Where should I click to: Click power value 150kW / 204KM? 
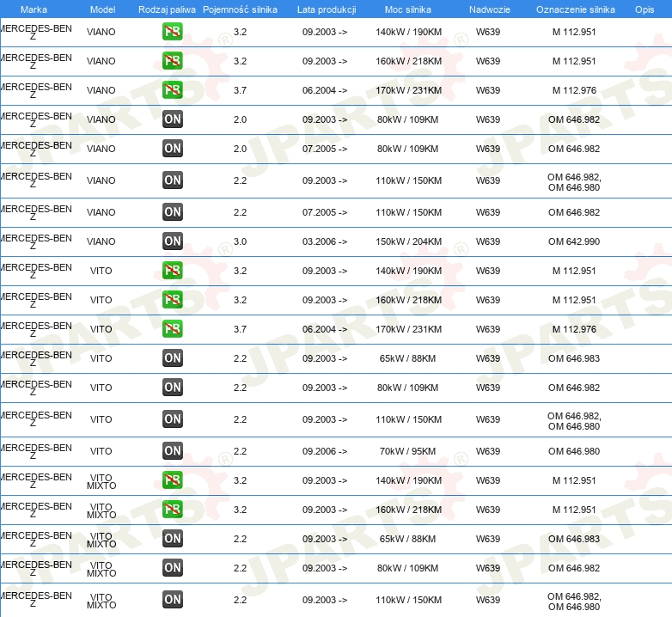point(408,241)
